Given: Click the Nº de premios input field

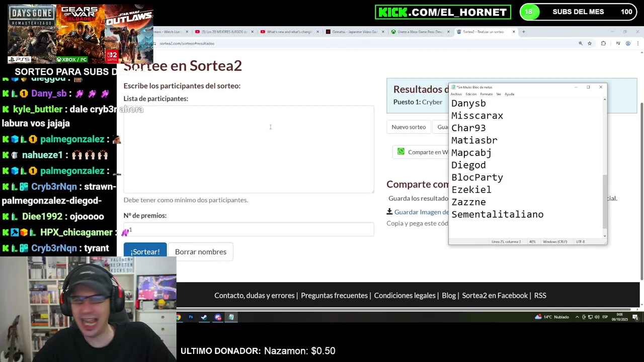Looking at the screenshot, I should 249,229.
